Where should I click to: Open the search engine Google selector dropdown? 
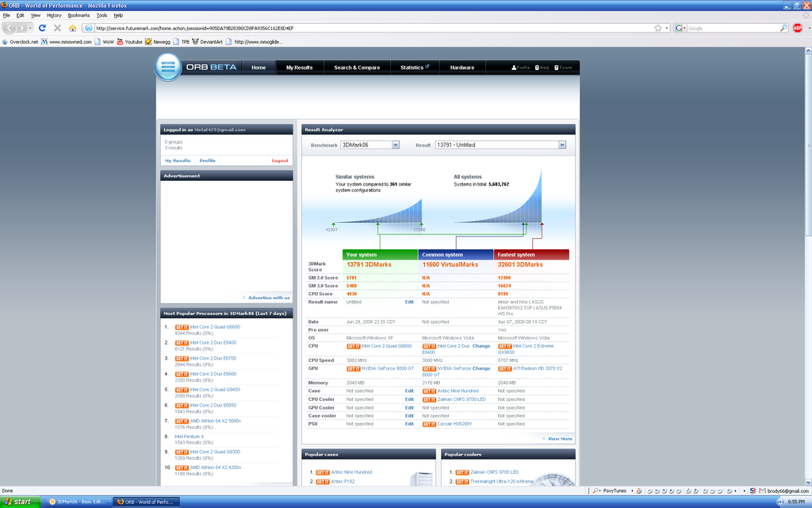(x=680, y=28)
